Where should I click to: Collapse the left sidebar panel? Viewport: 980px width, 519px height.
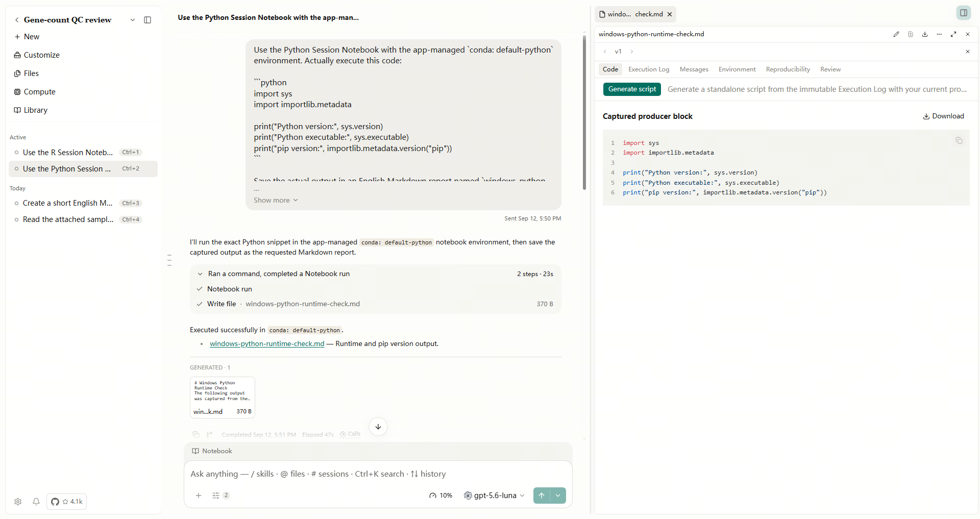pos(148,20)
